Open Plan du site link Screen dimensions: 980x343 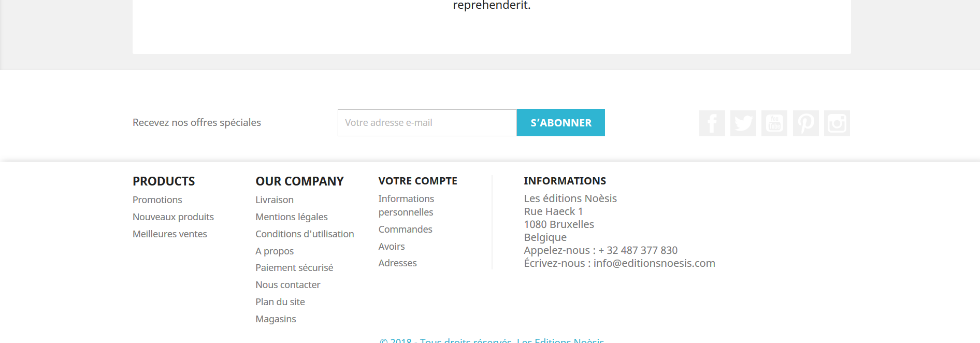(280, 302)
